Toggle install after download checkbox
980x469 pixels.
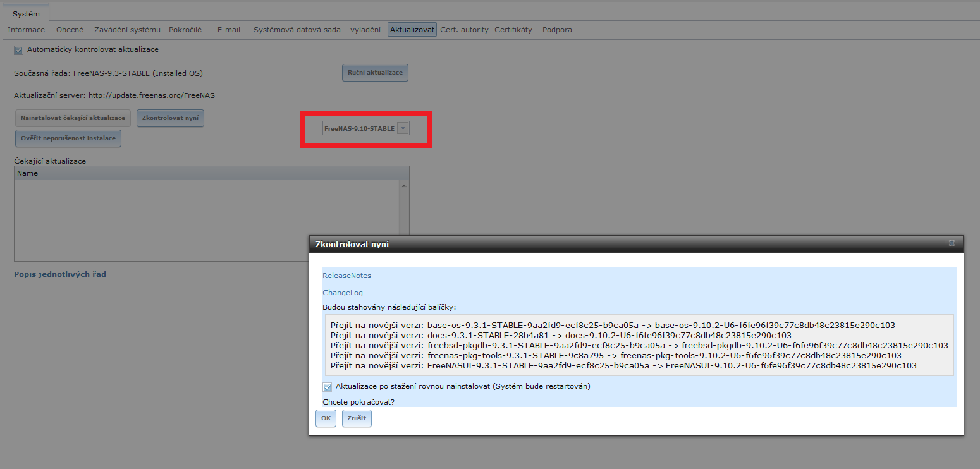pos(328,387)
